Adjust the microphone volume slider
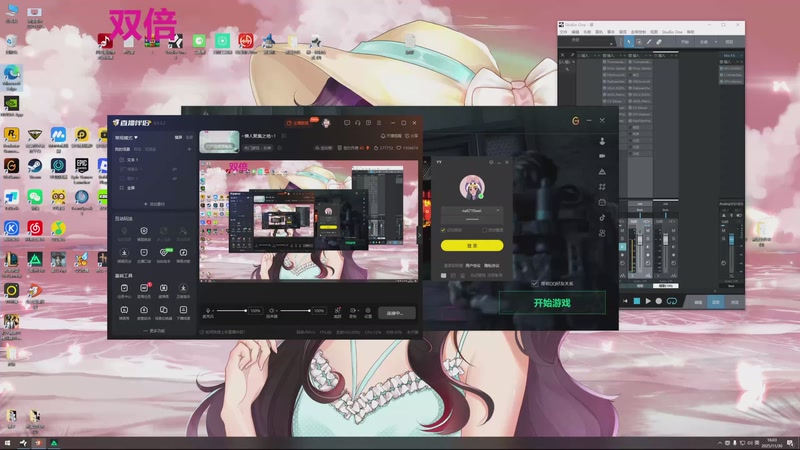Viewport: 800px width, 450px height. [231, 310]
